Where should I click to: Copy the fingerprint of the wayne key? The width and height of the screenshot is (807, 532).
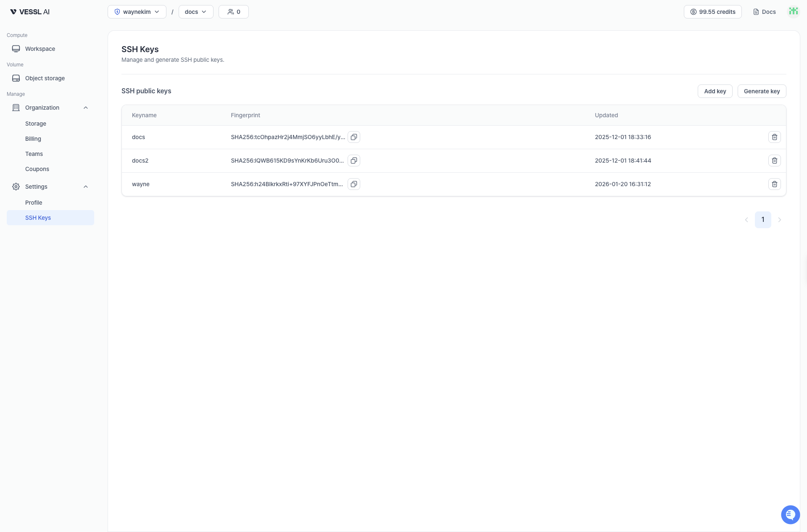coord(353,184)
